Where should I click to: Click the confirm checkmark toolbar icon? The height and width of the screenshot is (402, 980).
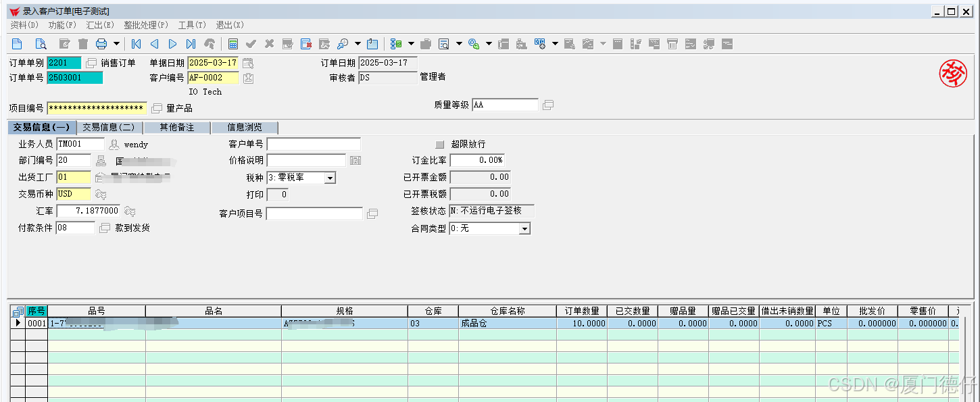click(x=251, y=44)
